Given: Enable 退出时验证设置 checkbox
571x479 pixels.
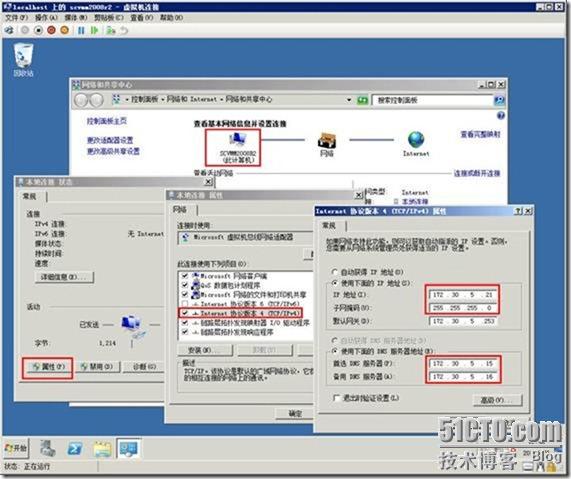Looking at the screenshot, I should coord(336,398).
